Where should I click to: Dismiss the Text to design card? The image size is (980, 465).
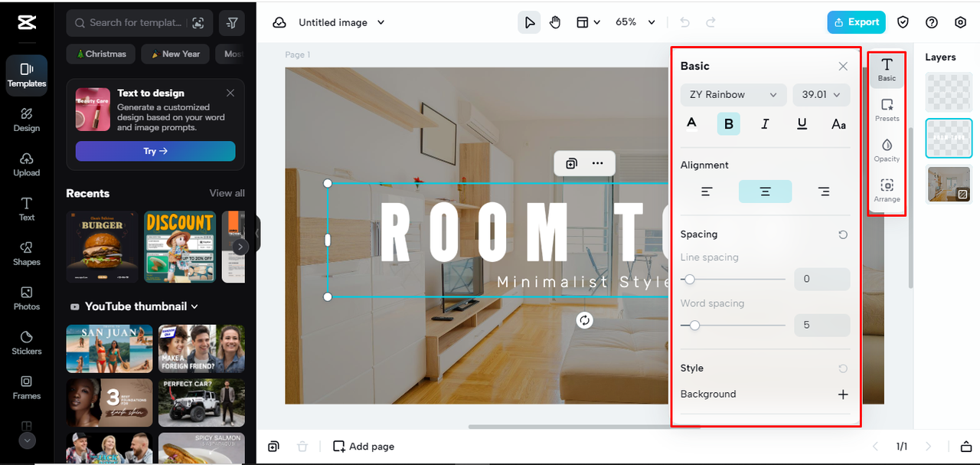click(x=230, y=93)
